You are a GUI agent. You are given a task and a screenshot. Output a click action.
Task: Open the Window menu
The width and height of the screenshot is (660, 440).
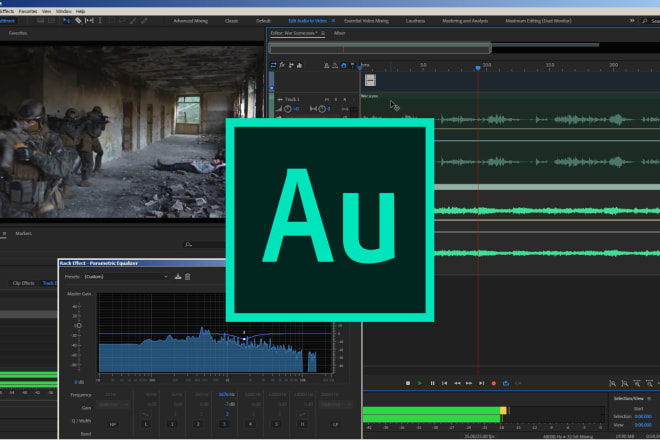pyautogui.click(x=64, y=11)
